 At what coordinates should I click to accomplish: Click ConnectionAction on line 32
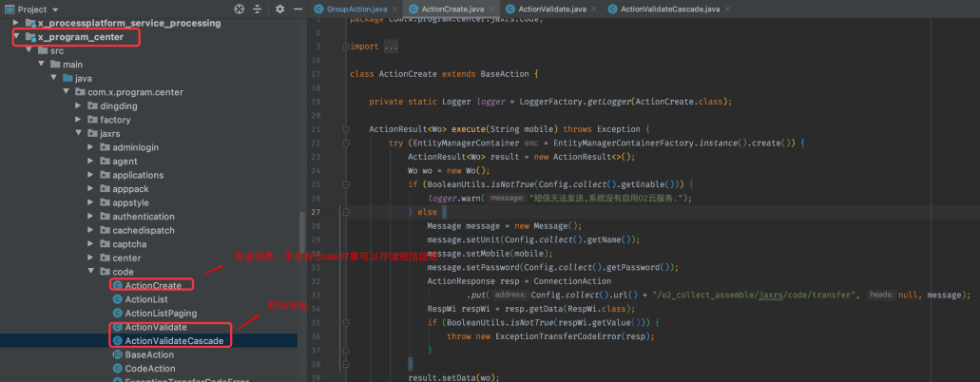click(x=572, y=280)
